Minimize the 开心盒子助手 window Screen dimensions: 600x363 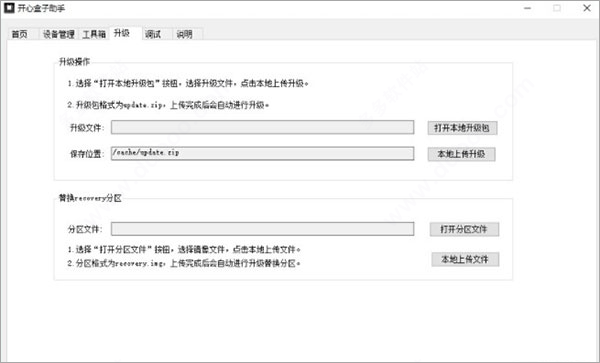point(527,8)
